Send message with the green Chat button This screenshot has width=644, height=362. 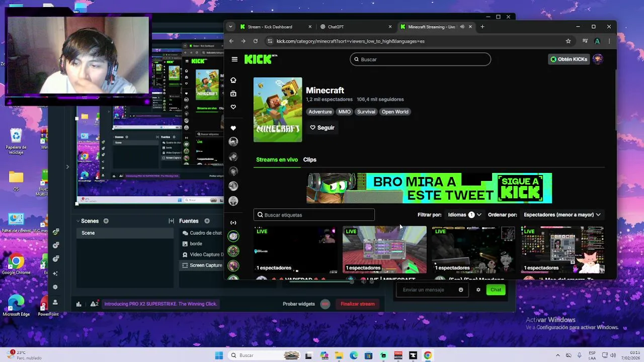(496, 290)
